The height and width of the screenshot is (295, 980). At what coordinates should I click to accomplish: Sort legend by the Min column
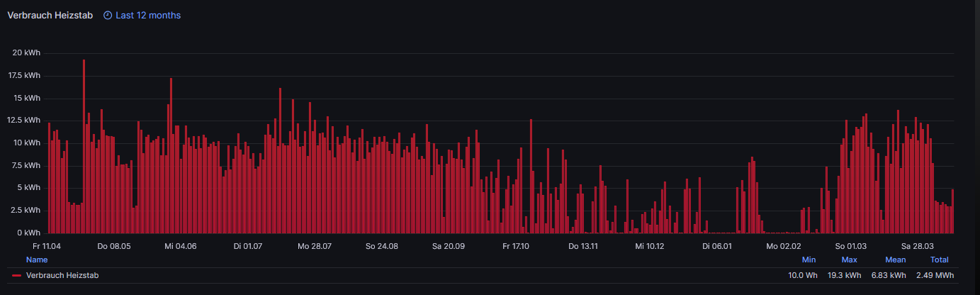click(809, 260)
